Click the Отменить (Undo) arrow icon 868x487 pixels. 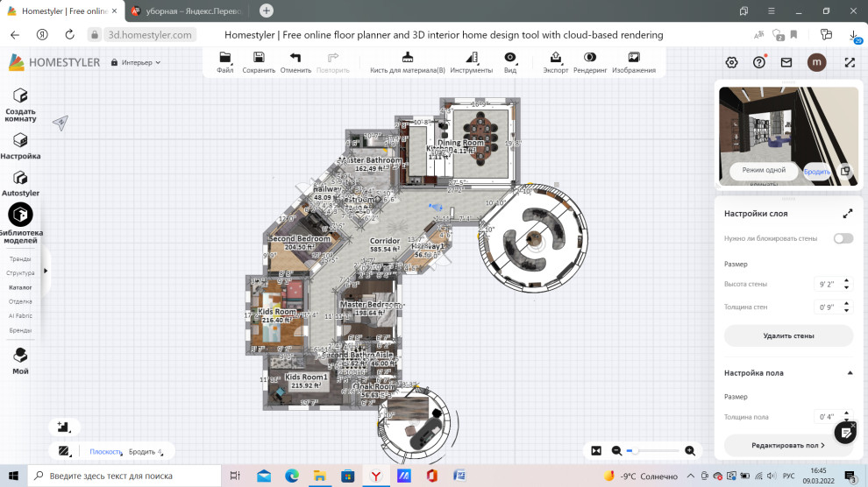[x=295, y=58]
